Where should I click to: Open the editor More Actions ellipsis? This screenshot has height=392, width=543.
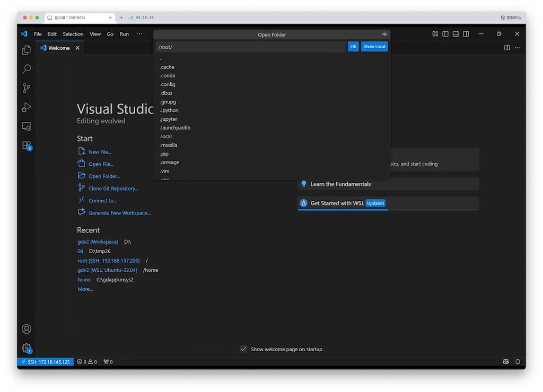tap(517, 48)
